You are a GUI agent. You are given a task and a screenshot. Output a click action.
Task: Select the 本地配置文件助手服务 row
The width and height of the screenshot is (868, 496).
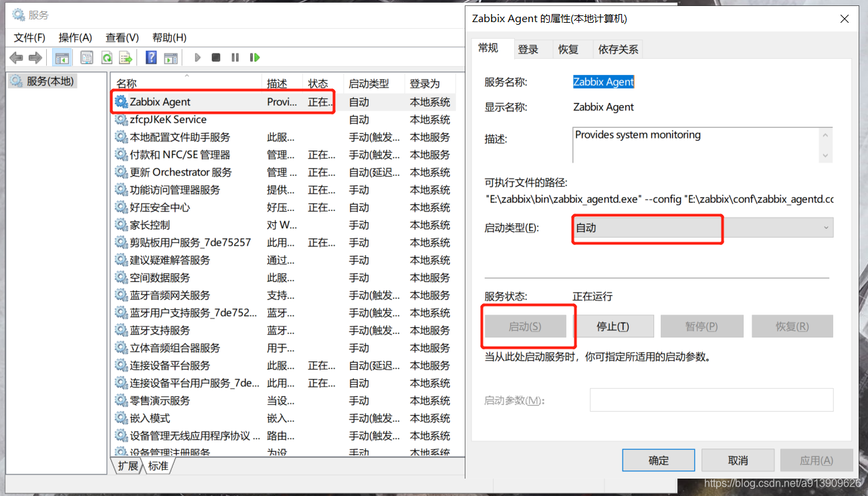(284, 137)
